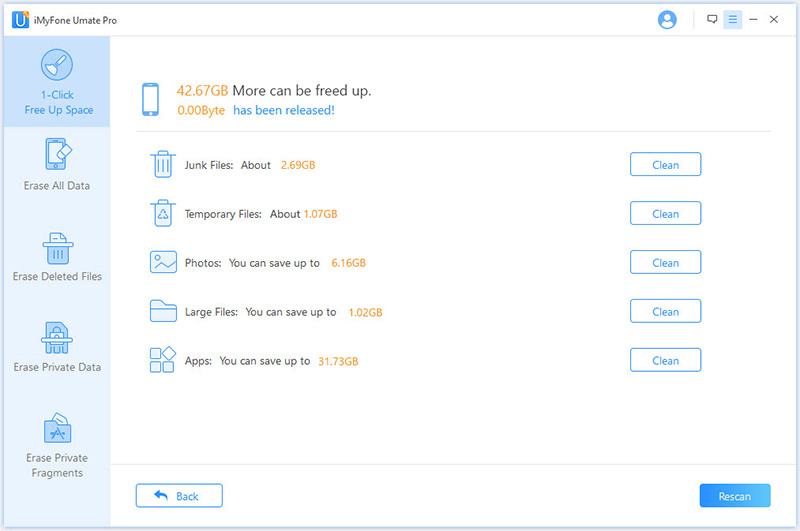
Task: Click the Temporary Files recycle bin icon
Action: pyautogui.click(x=163, y=213)
